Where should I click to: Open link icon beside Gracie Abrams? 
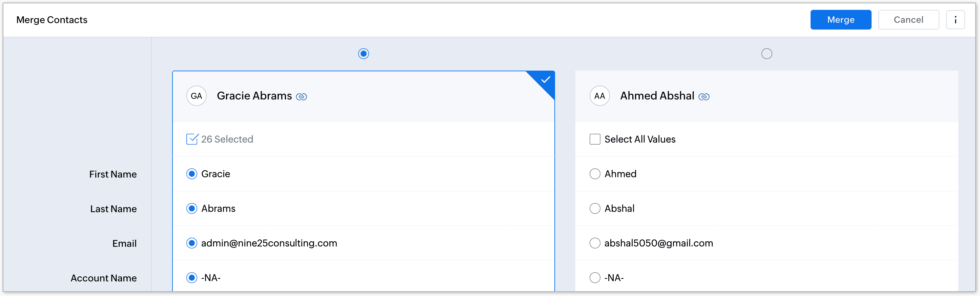(301, 97)
